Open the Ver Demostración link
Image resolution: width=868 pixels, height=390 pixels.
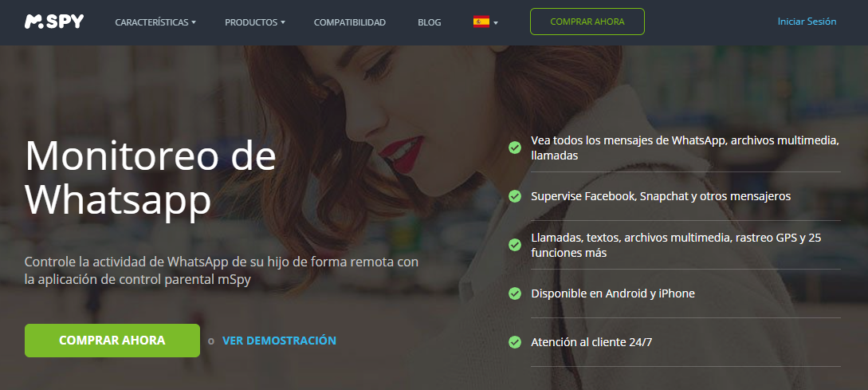point(280,340)
